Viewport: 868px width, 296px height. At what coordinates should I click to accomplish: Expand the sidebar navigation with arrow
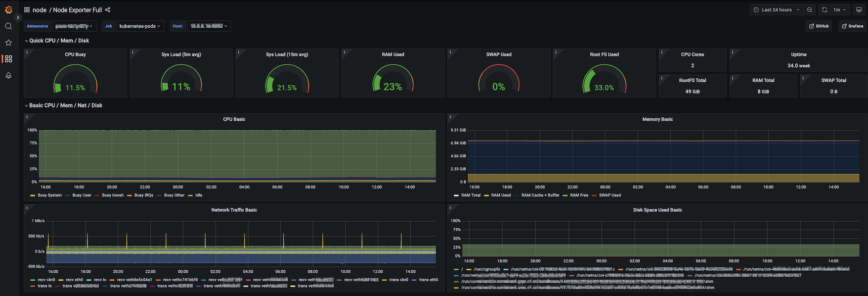18,18
